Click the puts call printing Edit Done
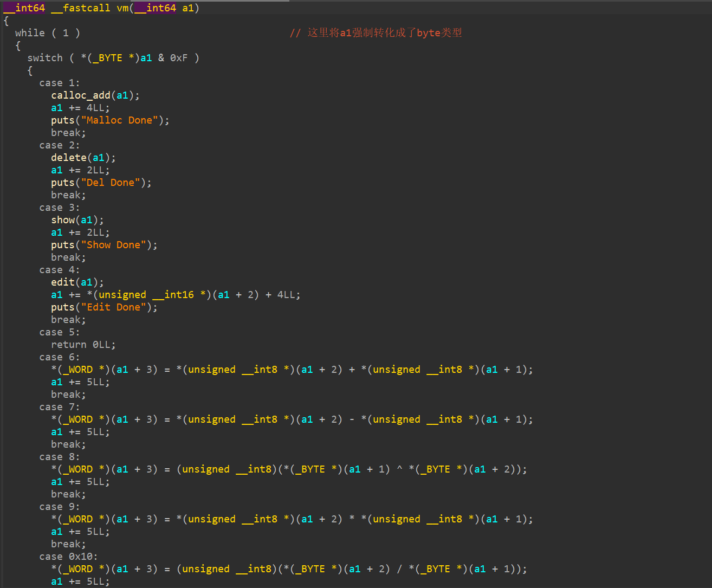Viewport: 712px width, 588px height. (x=105, y=307)
